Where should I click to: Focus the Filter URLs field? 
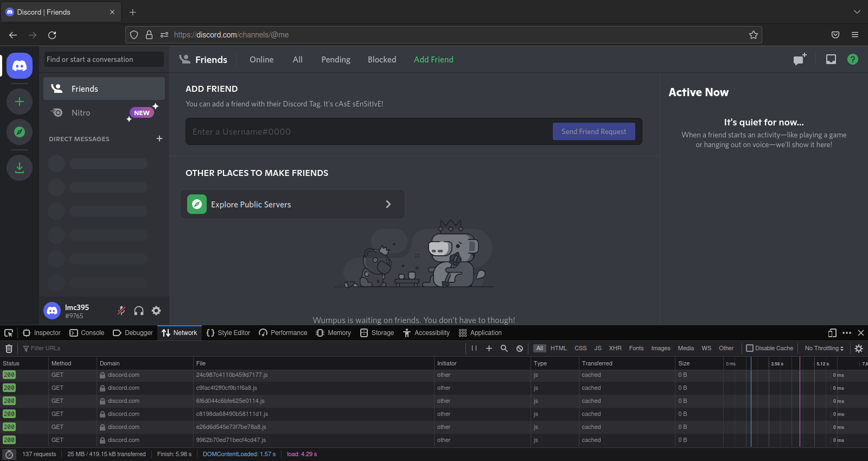pos(241,348)
